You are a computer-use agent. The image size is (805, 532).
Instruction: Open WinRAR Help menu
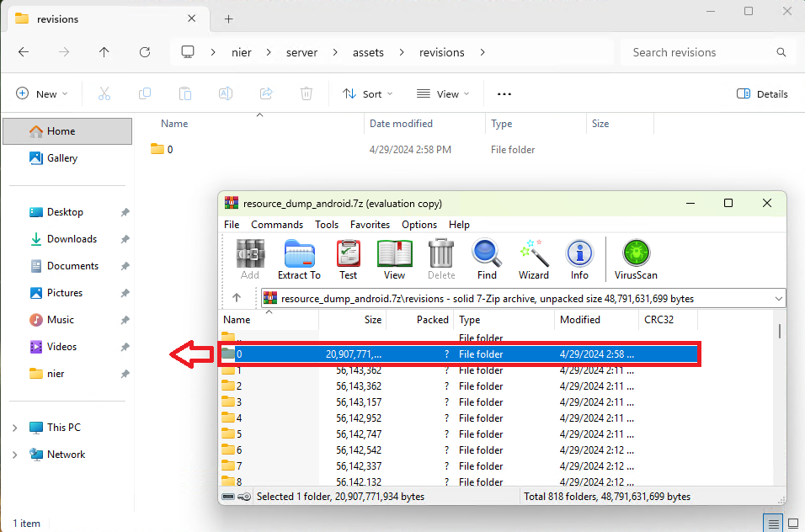(x=459, y=225)
